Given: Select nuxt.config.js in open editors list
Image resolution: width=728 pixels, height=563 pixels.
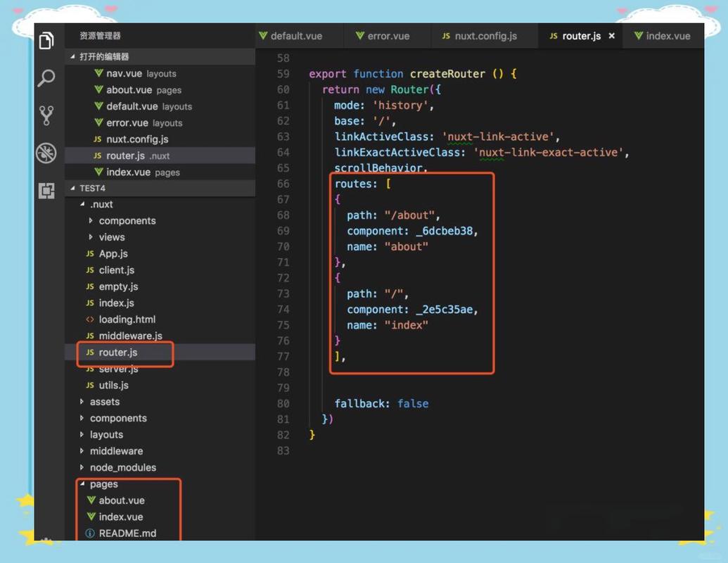Looking at the screenshot, I should coord(160,139).
